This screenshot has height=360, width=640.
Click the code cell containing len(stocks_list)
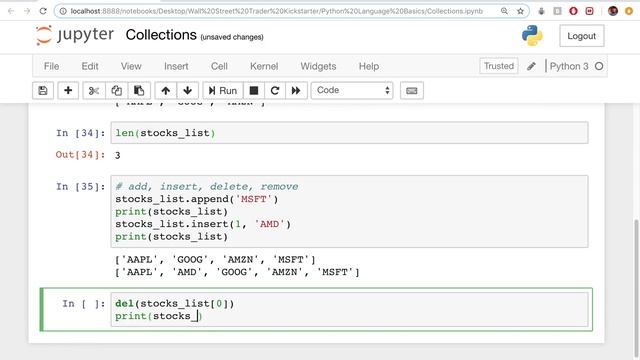tap(349, 133)
